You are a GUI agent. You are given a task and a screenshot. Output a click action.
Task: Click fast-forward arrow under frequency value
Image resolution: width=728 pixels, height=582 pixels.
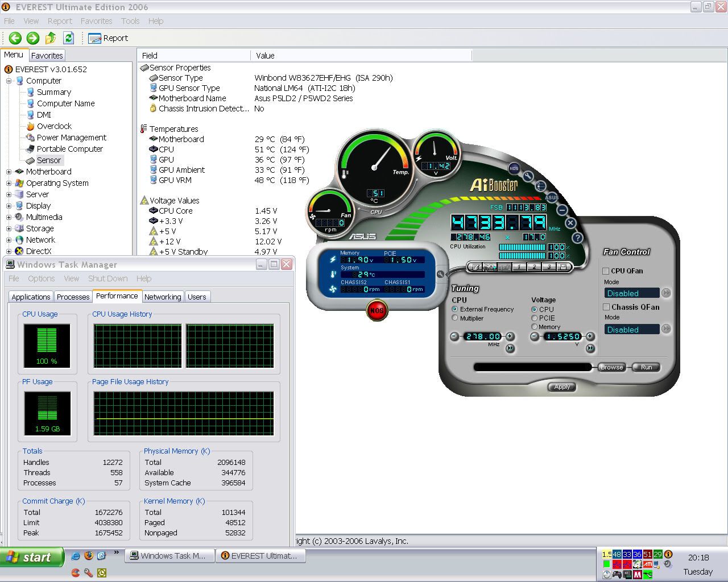tap(510, 348)
